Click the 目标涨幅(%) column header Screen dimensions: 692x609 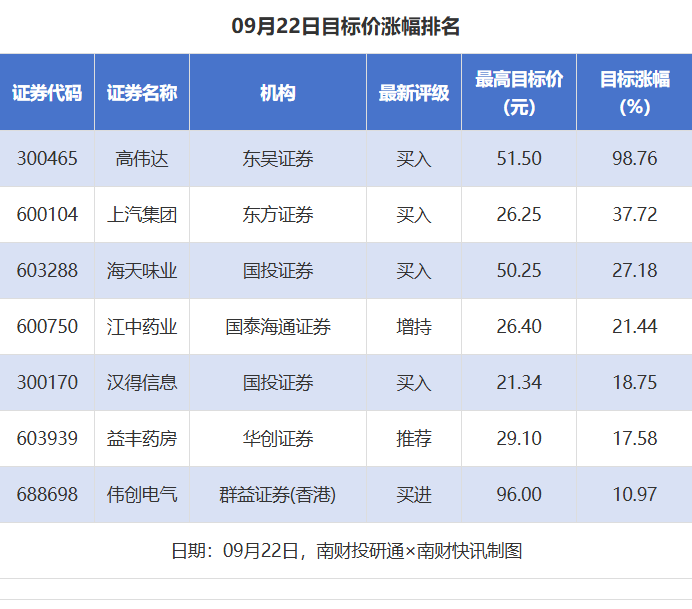tap(634, 93)
